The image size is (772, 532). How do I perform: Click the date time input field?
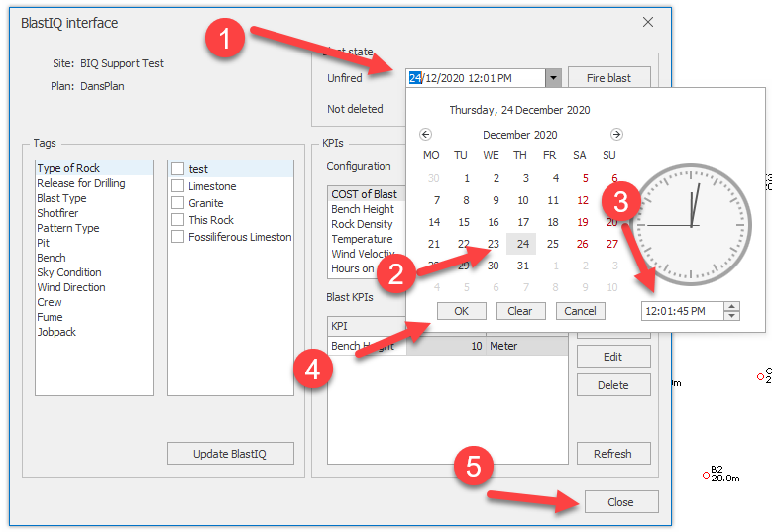click(x=476, y=77)
